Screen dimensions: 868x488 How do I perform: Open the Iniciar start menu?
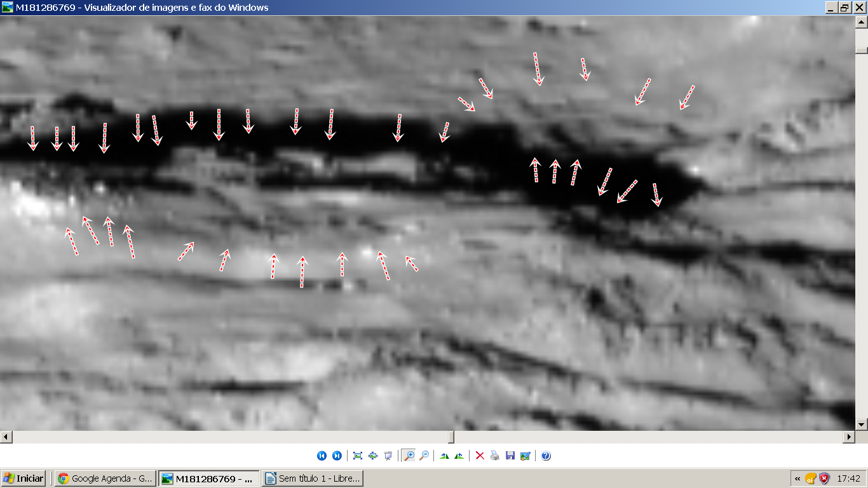click(x=24, y=478)
